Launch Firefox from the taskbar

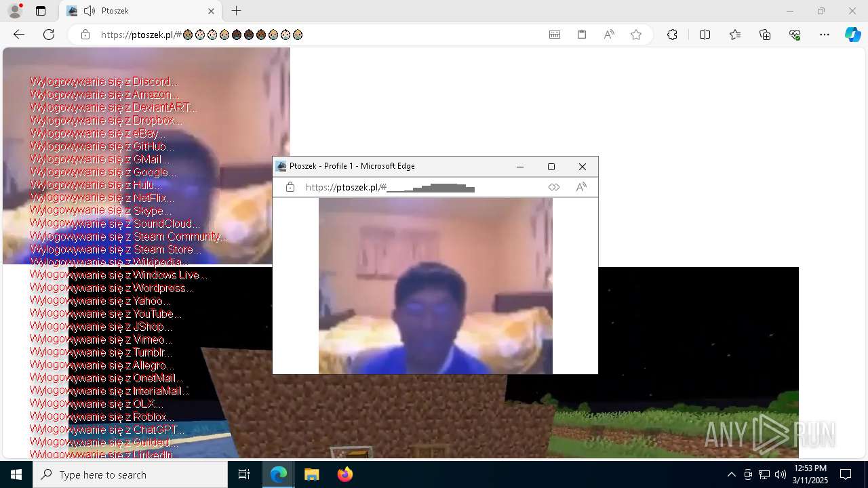pos(344,474)
